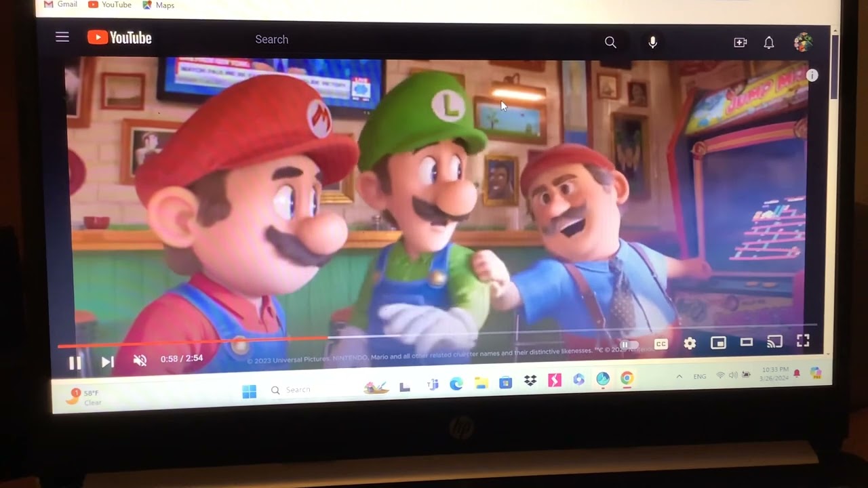Image resolution: width=868 pixels, height=488 pixels.
Task: Expand the hidden system tray icons
Action: coord(679,377)
